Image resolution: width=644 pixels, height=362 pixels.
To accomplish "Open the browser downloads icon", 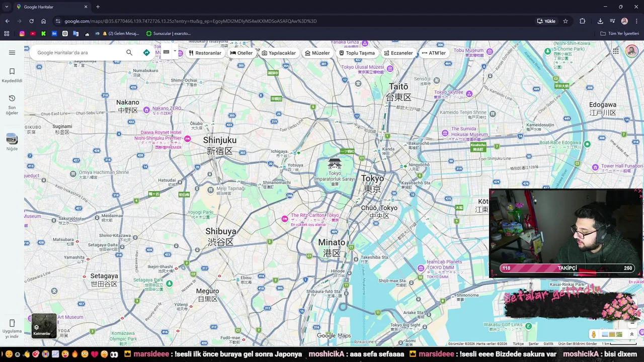I will [x=600, y=21].
